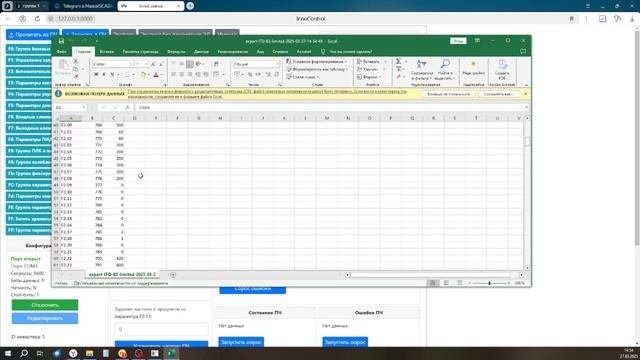Click frequency percent input in InnoControl
Image resolution: width=640 pixels, height=360 pixels.
(161, 329)
